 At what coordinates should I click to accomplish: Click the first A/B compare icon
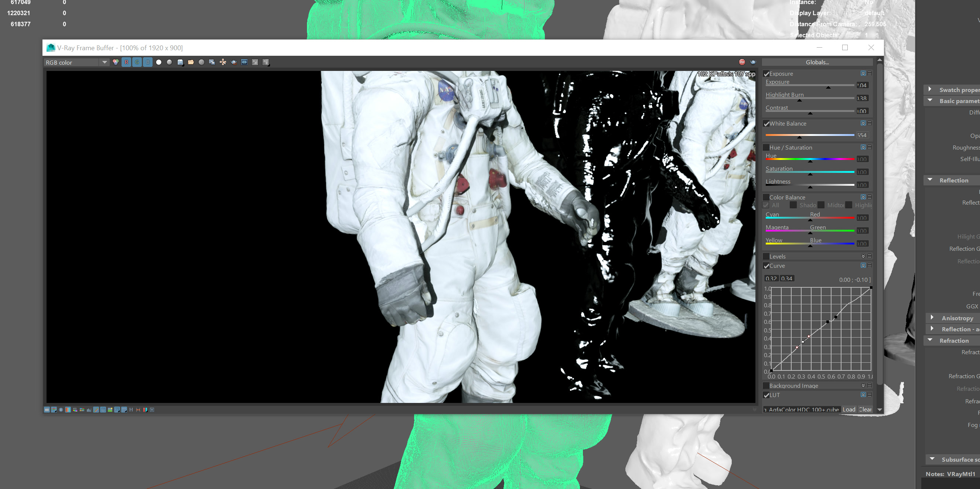pos(255,62)
